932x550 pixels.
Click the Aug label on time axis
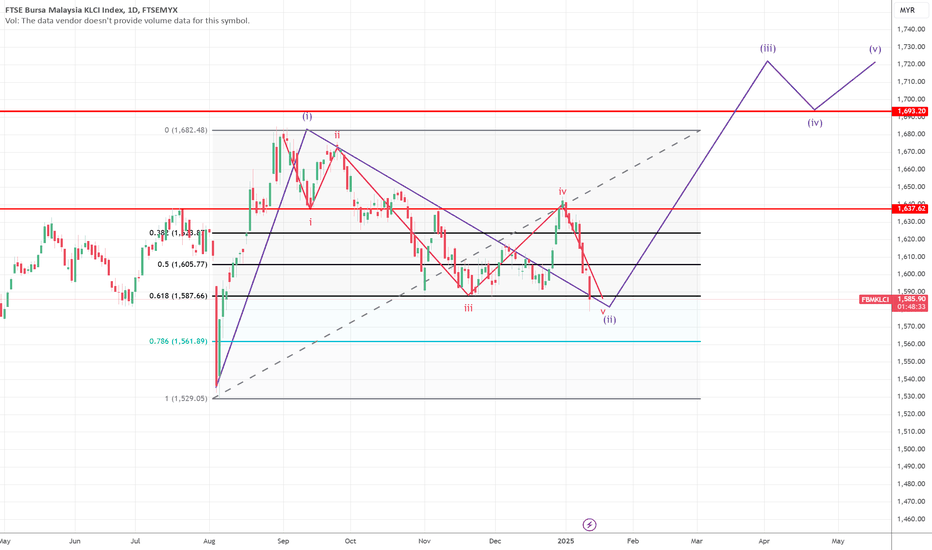point(209,541)
